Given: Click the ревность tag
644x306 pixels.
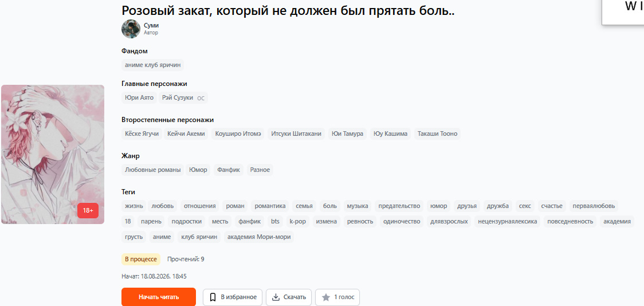Looking at the screenshot, I should pyautogui.click(x=360, y=221).
